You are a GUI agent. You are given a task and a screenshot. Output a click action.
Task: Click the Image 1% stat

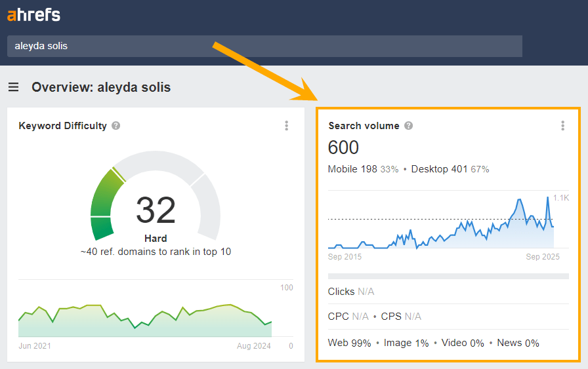[x=406, y=343]
